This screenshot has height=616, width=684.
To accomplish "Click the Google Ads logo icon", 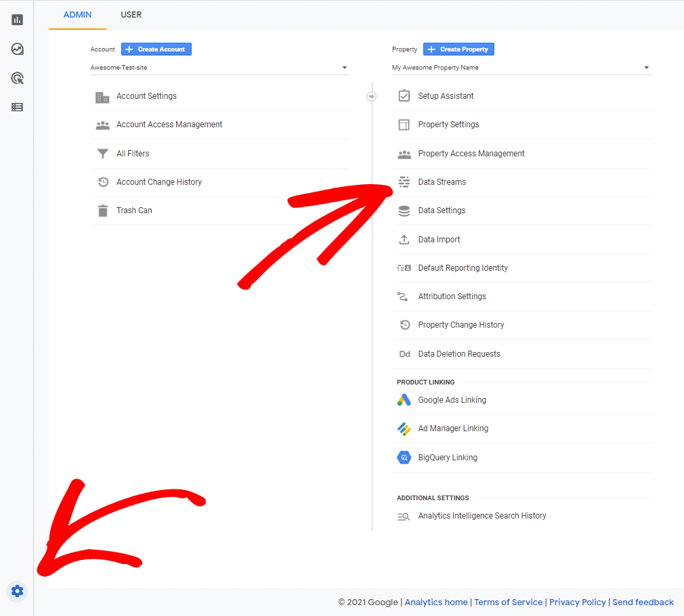I will (x=404, y=400).
